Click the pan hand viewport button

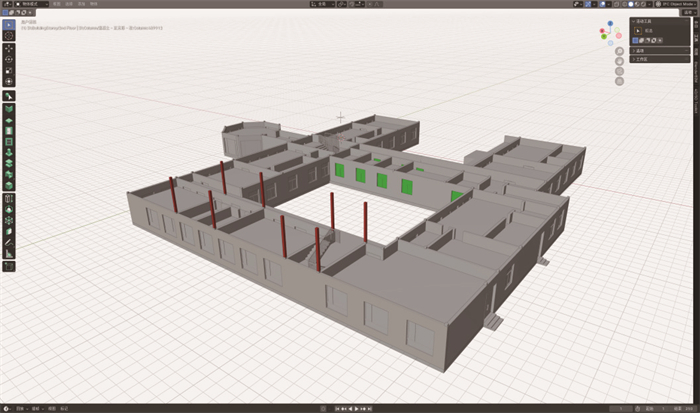(x=618, y=63)
